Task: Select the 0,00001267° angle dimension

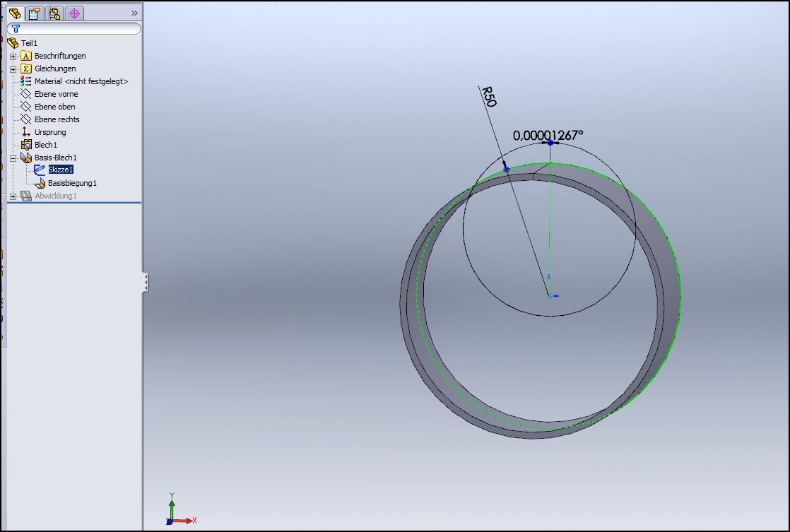Action: [x=548, y=135]
